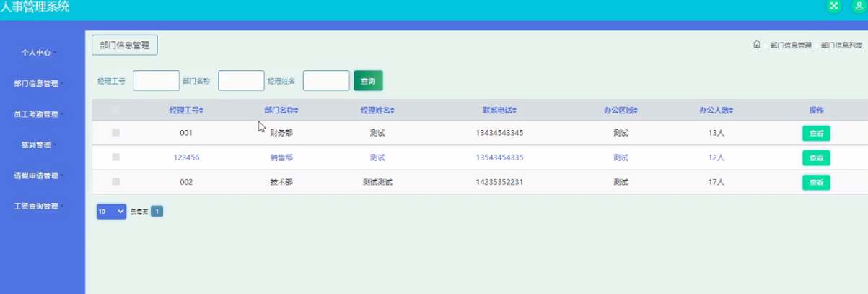Screen dimensions: 868x294
Task: Sort by 办公区域 column arrows
Action: tap(636, 110)
